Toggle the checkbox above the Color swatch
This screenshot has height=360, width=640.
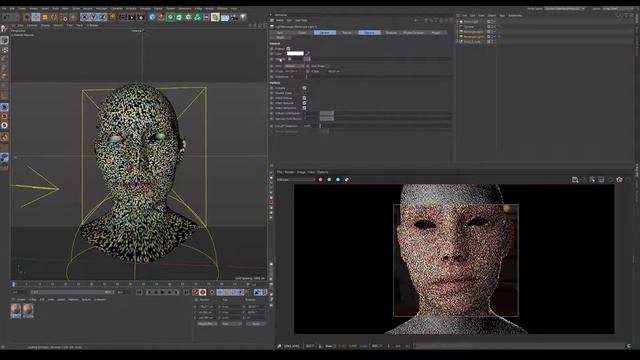[x=289, y=49]
